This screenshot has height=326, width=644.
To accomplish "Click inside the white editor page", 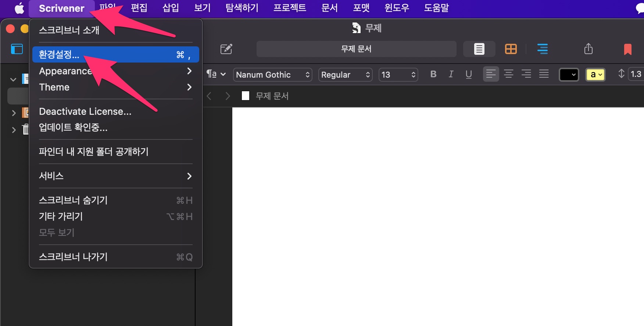I will 438,216.
